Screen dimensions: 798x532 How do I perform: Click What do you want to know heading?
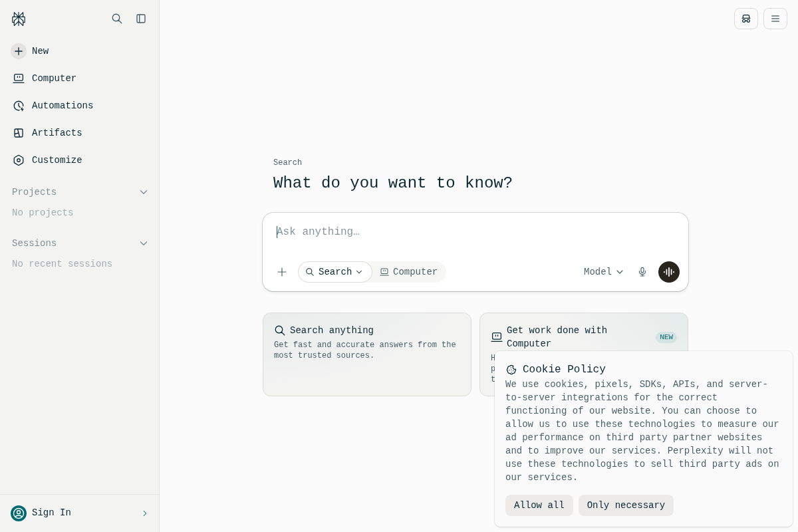pos(393,183)
